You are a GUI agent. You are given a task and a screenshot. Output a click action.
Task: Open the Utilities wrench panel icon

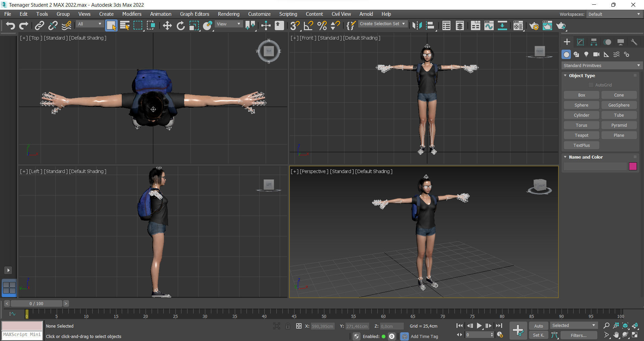click(x=634, y=42)
